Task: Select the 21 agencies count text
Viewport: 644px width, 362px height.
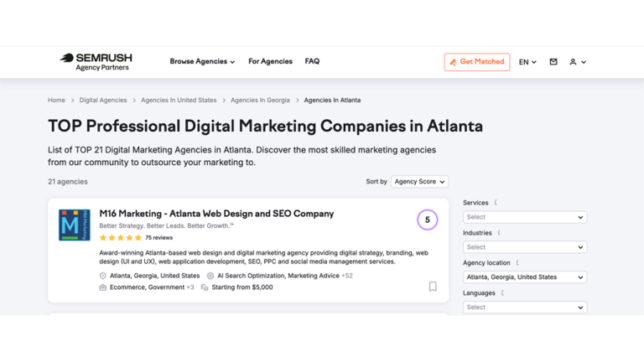Action: coord(68,181)
